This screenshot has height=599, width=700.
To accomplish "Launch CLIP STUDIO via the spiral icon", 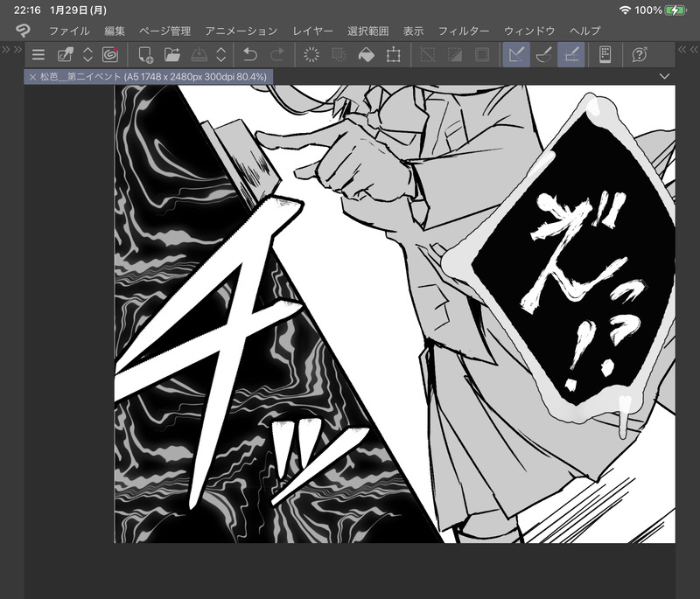I will click(x=110, y=55).
